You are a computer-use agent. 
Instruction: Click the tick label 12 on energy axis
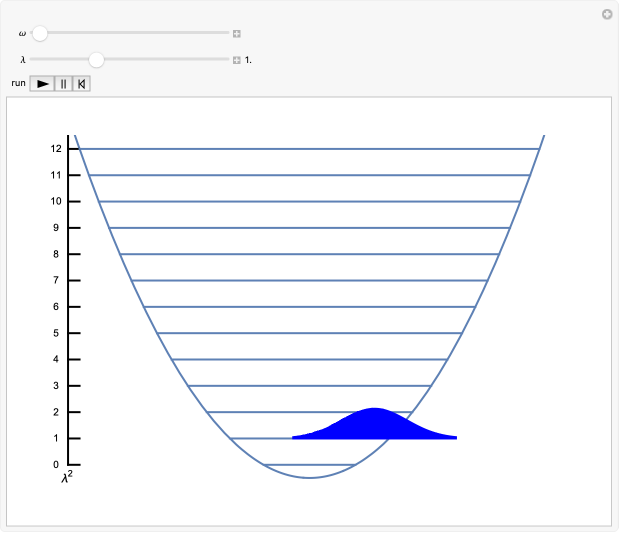pyautogui.click(x=56, y=149)
